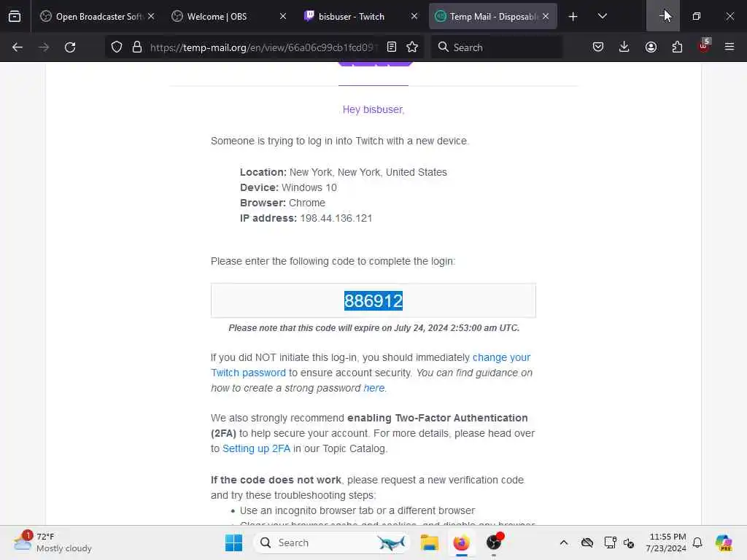Image resolution: width=747 pixels, height=560 pixels.
Task: Show site security lock information
Action: (137, 47)
